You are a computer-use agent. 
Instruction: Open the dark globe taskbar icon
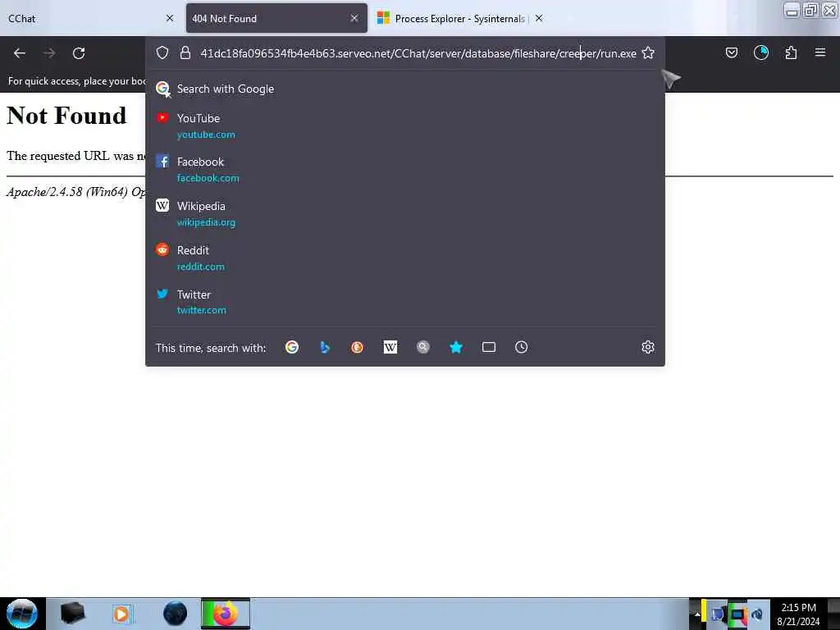click(176, 614)
